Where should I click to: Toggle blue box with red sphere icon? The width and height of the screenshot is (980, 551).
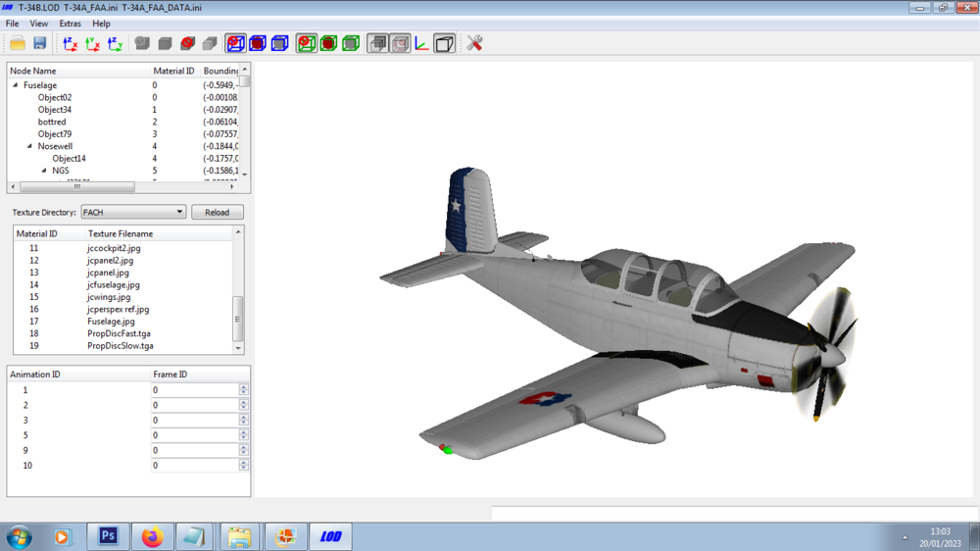pyautogui.click(x=258, y=43)
